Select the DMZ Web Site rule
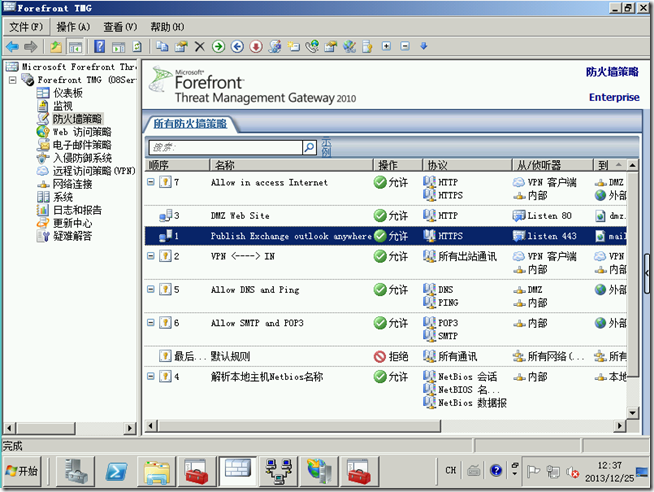Screen dimensions: 654x492 coord(386,216)
